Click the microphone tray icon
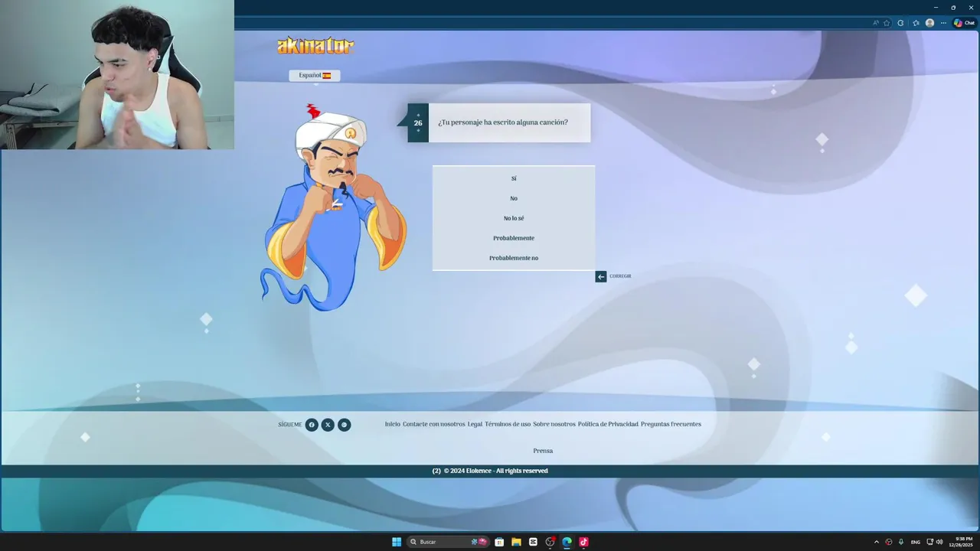980x551 pixels. (901, 542)
